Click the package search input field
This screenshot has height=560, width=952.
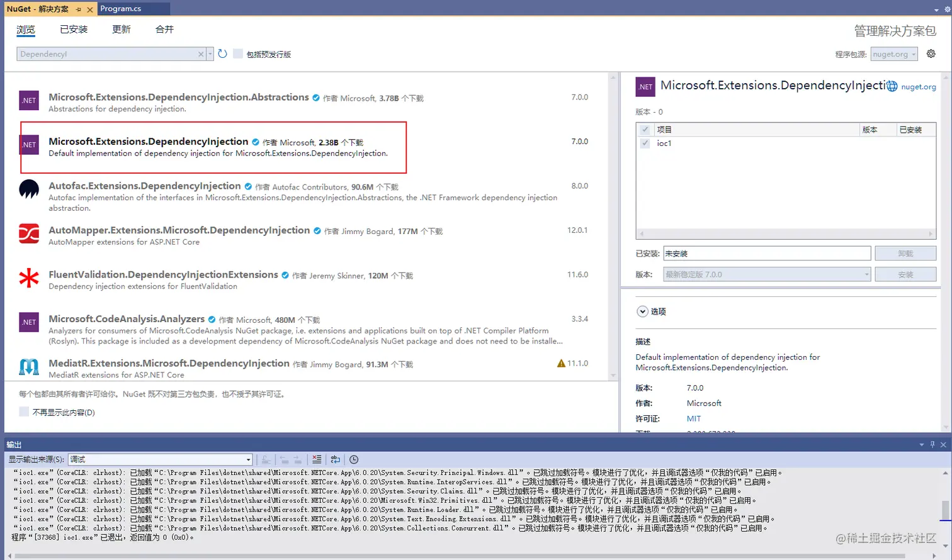(x=108, y=54)
